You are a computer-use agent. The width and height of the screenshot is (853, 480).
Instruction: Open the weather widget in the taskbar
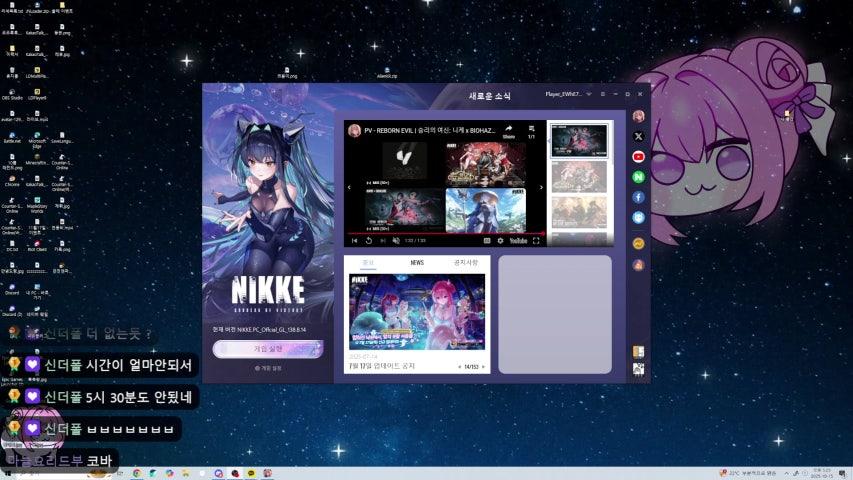[x=747, y=473]
